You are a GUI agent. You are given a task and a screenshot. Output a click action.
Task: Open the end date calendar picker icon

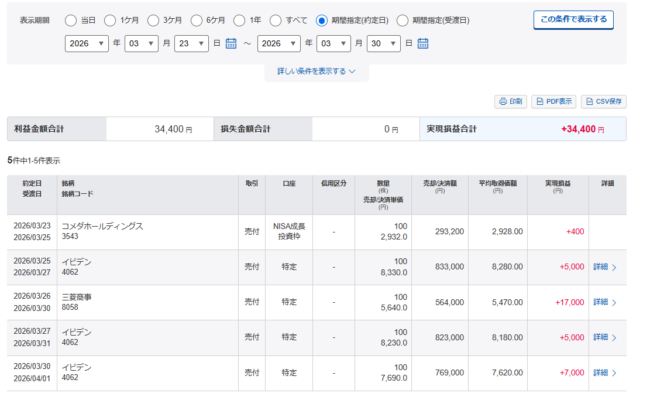(423, 44)
